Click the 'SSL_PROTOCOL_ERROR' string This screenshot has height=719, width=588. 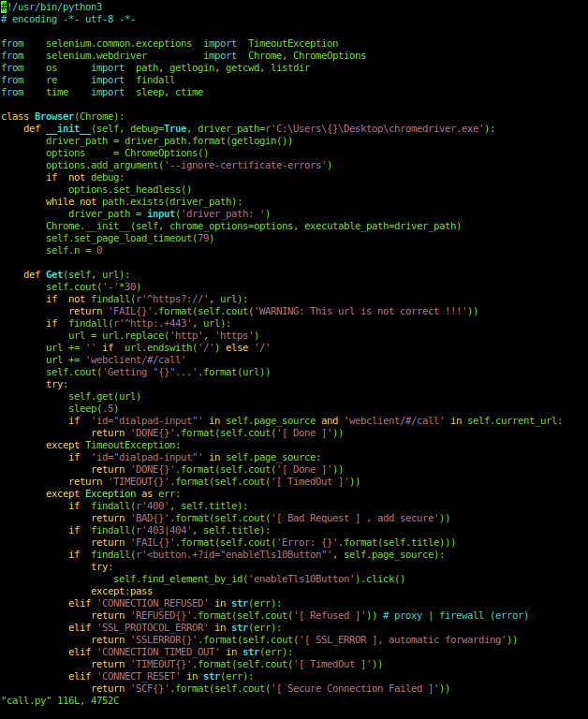[x=153, y=628]
